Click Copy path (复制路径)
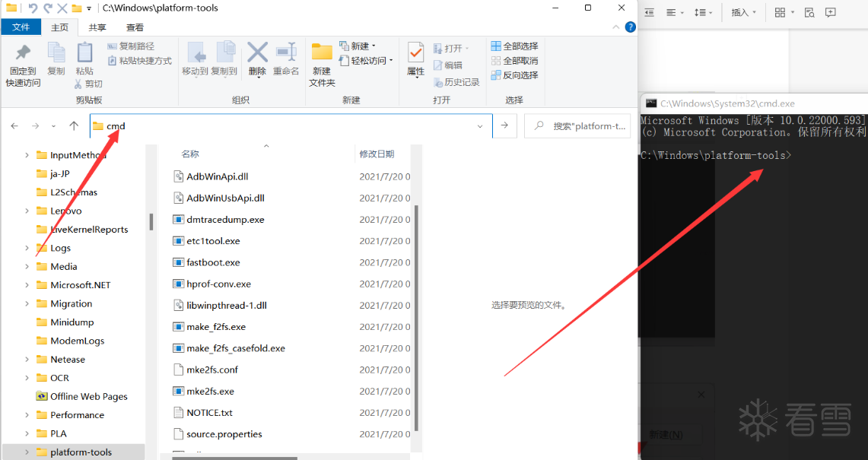Screen dimensions: 868x460 tap(131, 46)
